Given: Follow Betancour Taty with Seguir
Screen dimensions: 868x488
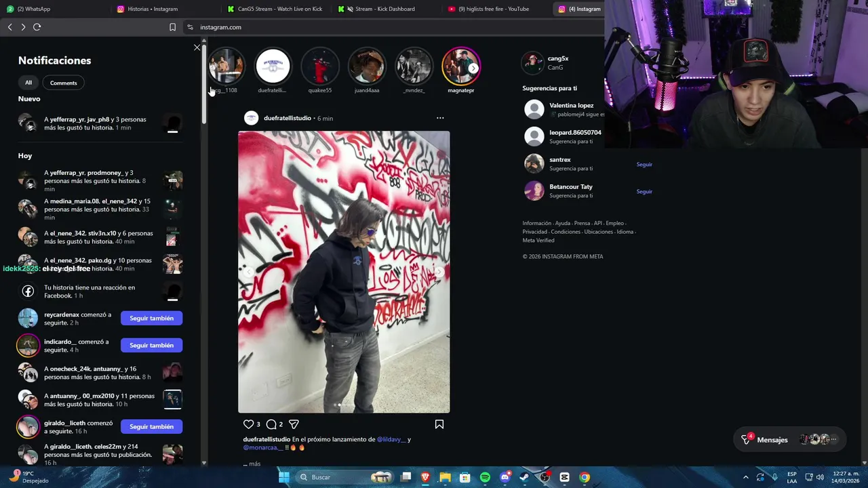Looking at the screenshot, I should pyautogui.click(x=644, y=191).
